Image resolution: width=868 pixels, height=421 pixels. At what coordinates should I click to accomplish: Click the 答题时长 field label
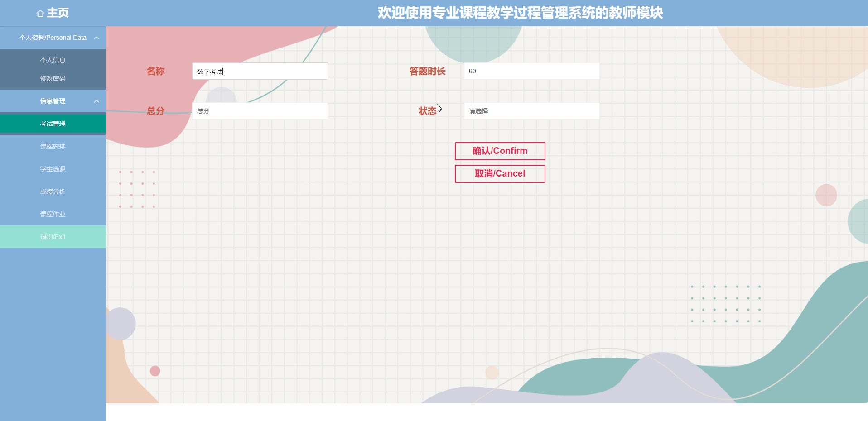point(428,71)
